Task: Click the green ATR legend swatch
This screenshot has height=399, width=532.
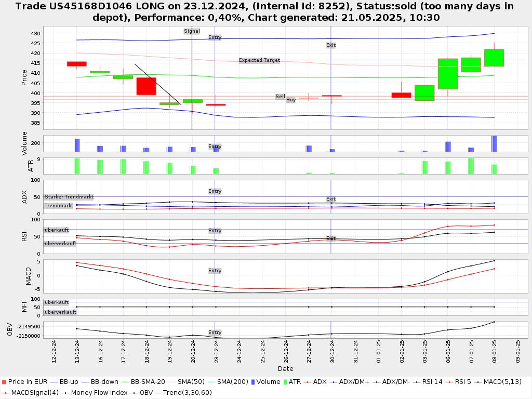Action: [x=284, y=382]
